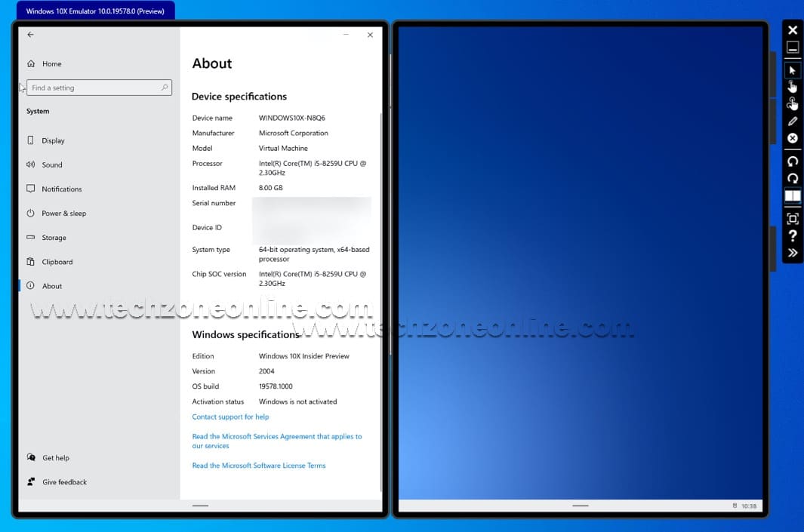The height and width of the screenshot is (532, 804).
Task: Click Windows is not activated status
Action: pyautogui.click(x=297, y=401)
